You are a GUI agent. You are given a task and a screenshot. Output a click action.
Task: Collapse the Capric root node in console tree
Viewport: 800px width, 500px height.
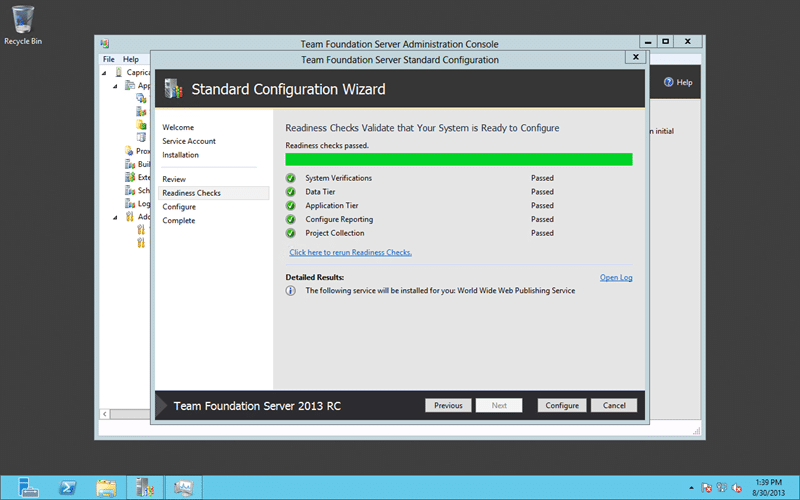pyautogui.click(x=104, y=73)
